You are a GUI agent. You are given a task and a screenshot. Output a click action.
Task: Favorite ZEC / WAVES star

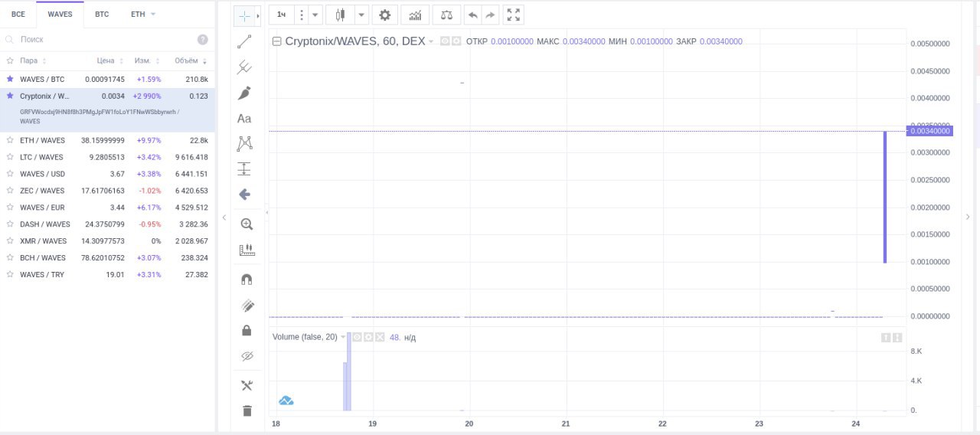point(10,191)
